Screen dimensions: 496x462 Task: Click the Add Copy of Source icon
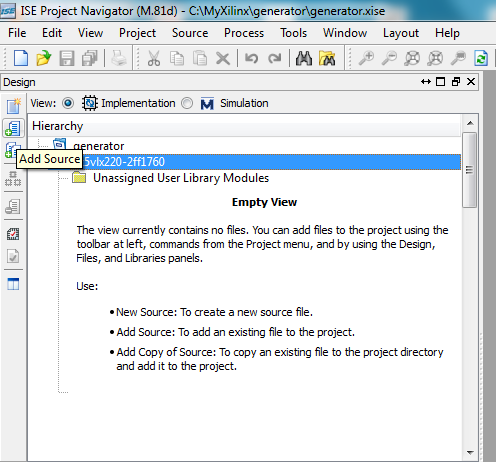[x=12, y=150]
